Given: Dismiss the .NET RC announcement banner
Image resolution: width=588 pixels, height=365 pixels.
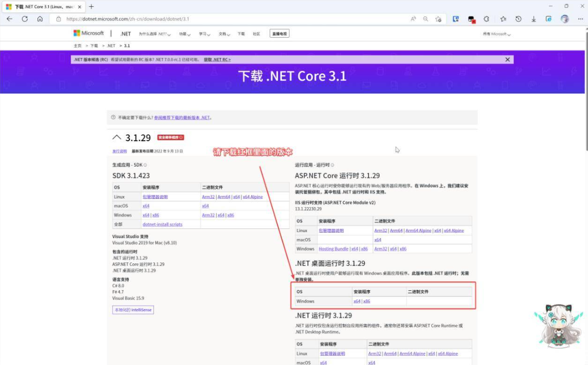Looking at the screenshot, I should [508, 60].
